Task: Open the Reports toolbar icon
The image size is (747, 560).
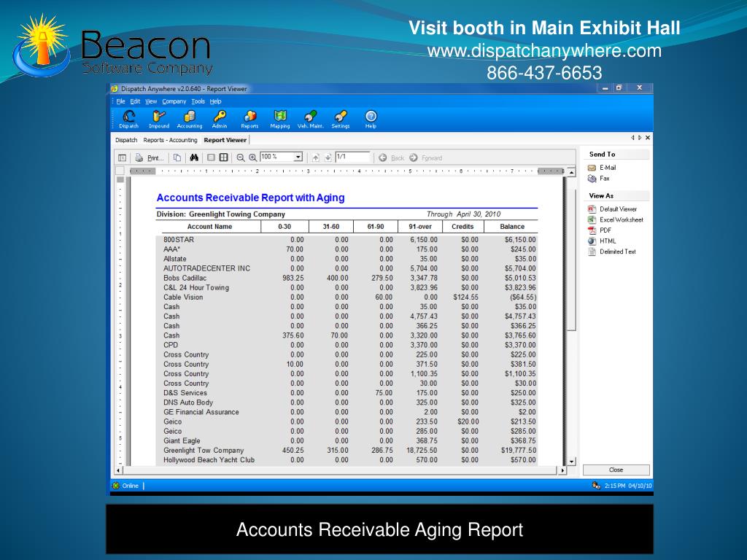Action: (249, 119)
